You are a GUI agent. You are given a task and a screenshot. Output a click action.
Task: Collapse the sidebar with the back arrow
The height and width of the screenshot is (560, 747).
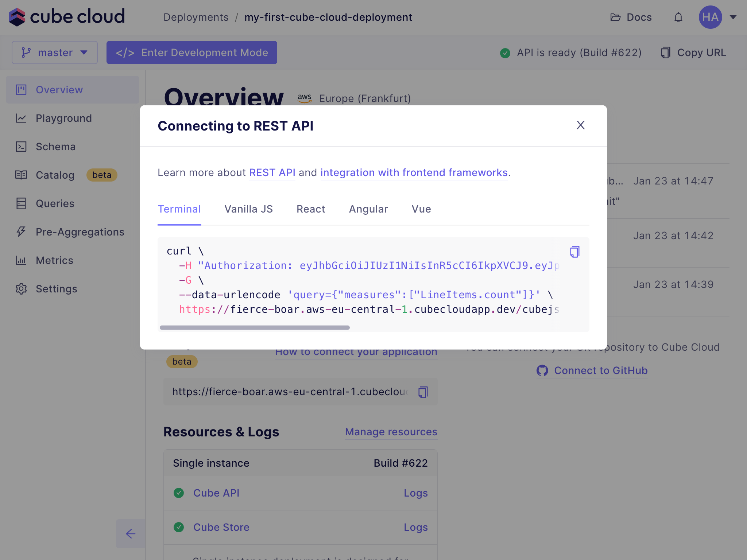pos(130,534)
